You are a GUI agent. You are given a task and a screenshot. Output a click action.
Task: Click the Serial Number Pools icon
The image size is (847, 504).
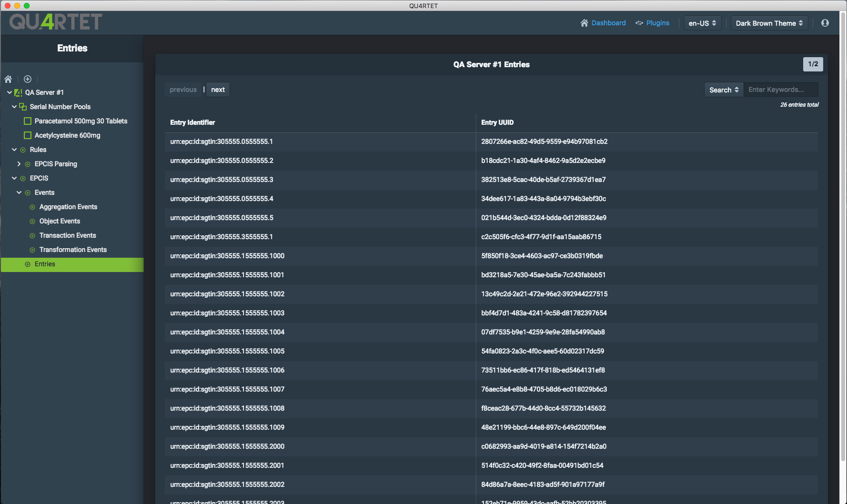(x=23, y=107)
